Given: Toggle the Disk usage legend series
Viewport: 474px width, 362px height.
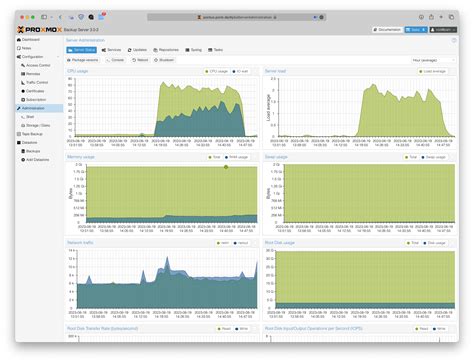Looking at the screenshot, I should pos(434,243).
